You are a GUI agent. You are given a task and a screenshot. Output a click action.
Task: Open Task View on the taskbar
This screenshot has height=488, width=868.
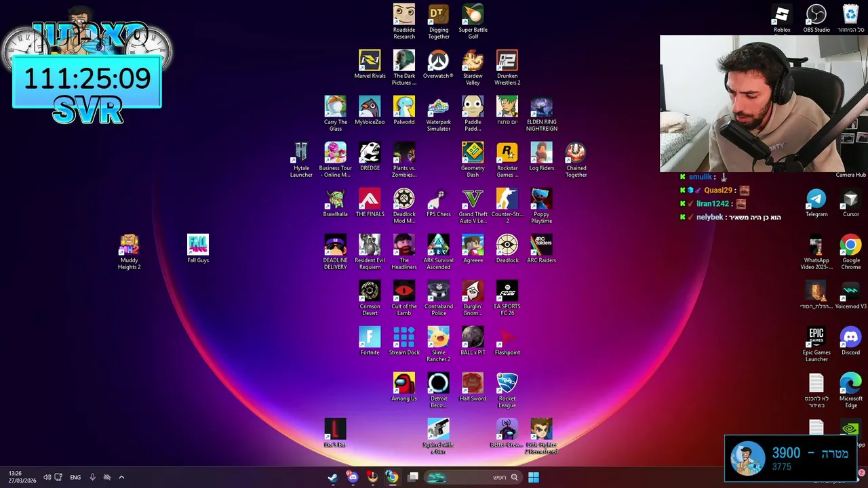click(x=413, y=477)
